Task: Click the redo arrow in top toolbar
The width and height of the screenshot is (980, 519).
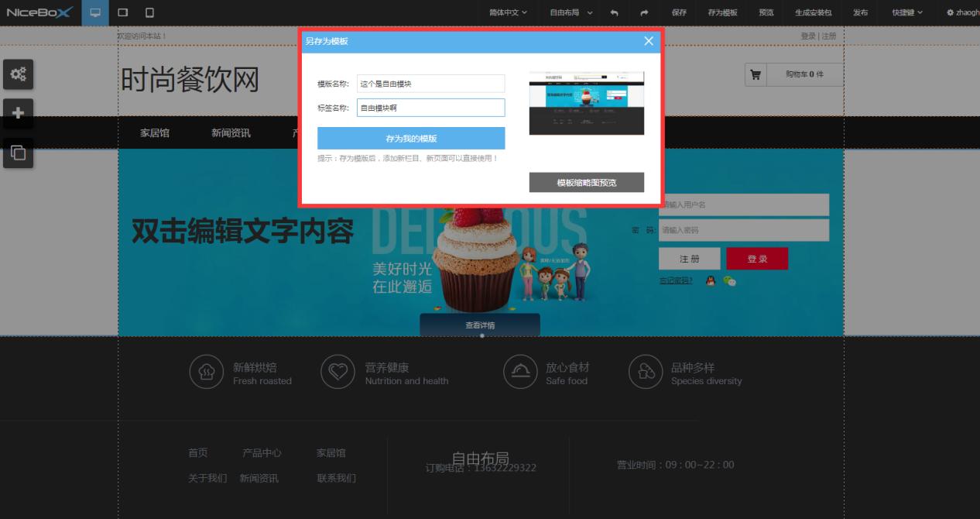Action: 645,12
